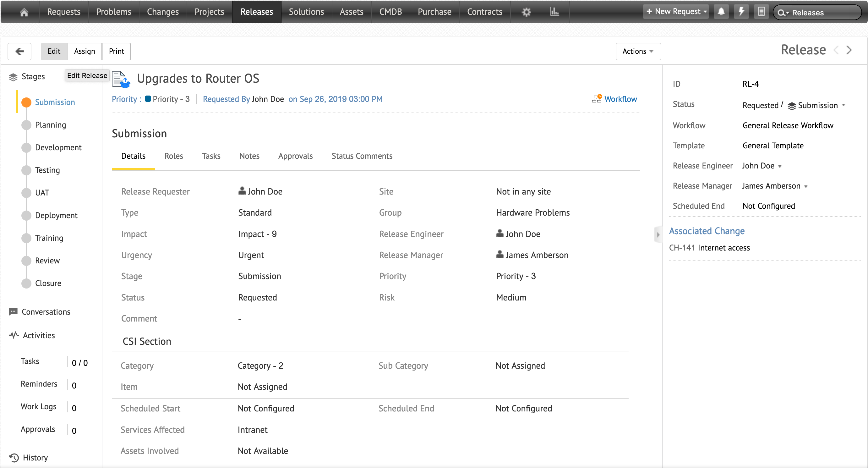Viewport: 868px width, 468px height.
Task: Click the back arrow button
Action: coord(19,51)
